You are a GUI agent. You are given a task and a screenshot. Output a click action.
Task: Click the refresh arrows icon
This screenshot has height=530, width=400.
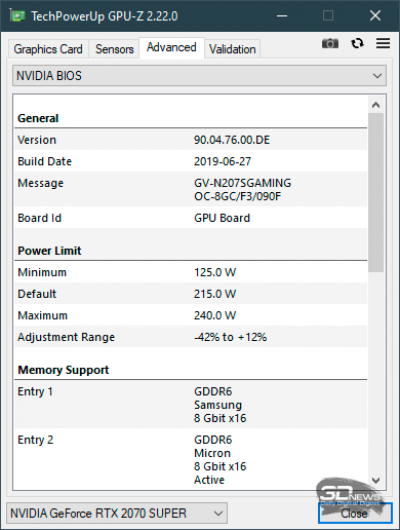click(357, 43)
